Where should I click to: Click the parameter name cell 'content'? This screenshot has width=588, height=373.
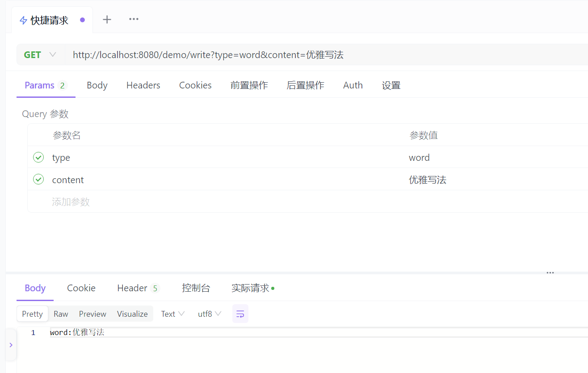click(68, 180)
